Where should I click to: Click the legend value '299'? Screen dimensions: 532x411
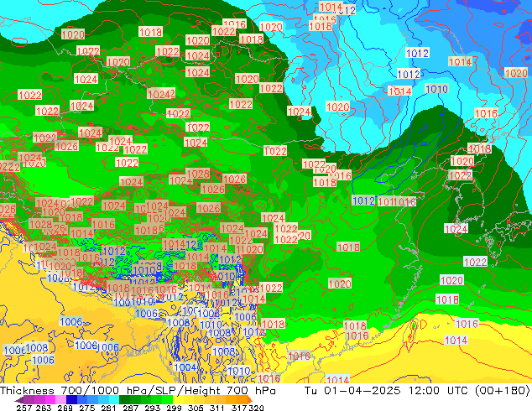(174, 408)
